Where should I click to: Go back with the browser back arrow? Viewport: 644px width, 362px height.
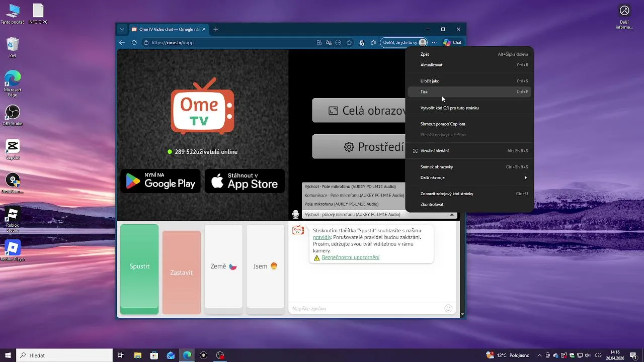point(122,43)
